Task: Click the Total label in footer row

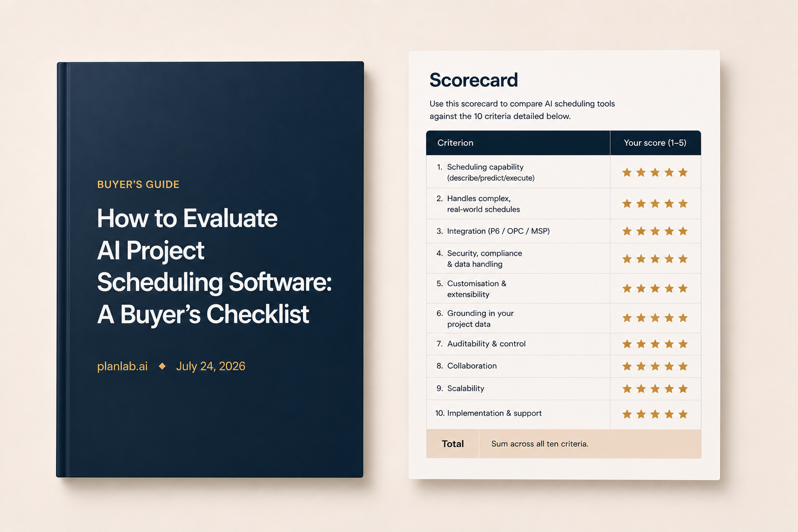Action: pos(453,444)
